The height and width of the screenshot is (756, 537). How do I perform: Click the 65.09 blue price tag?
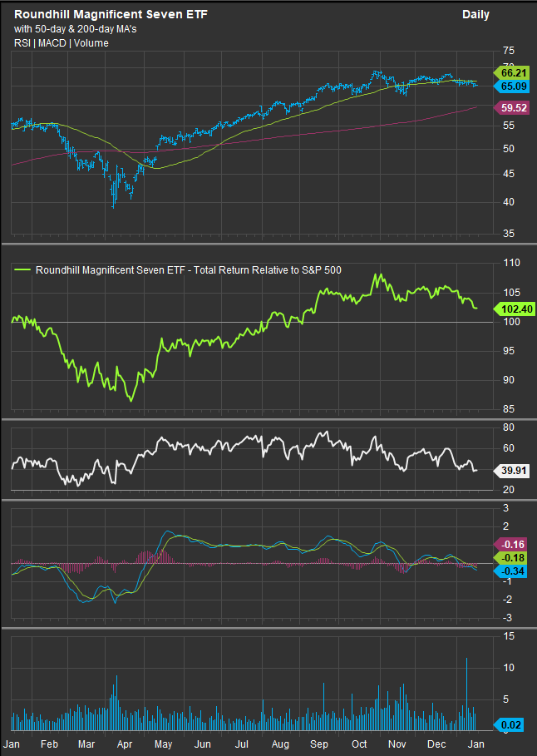click(x=510, y=86)
